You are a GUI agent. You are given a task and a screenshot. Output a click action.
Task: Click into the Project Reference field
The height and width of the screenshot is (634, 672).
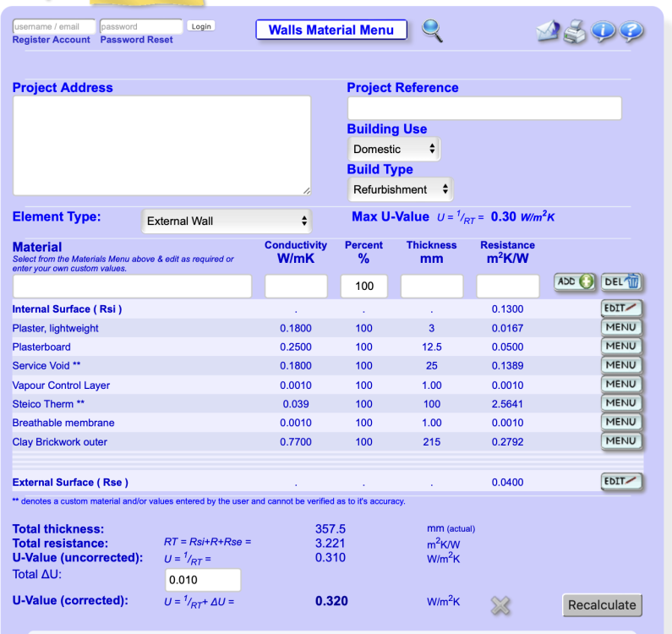(484, 108)
